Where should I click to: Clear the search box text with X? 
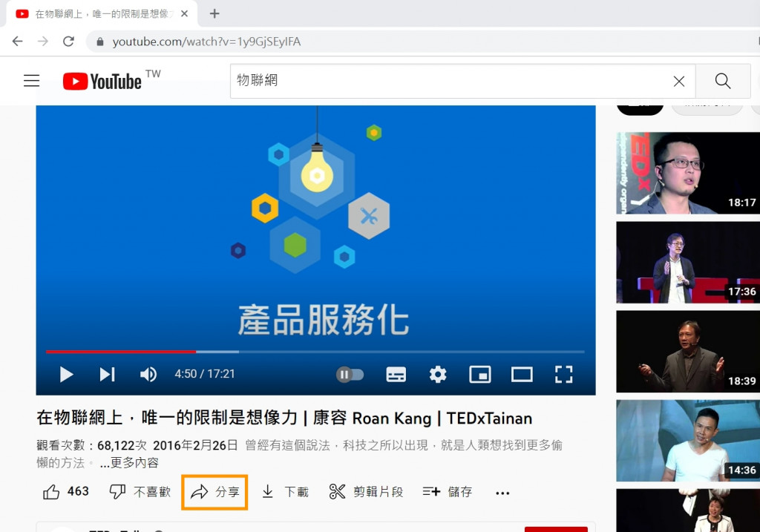[678, 81]
